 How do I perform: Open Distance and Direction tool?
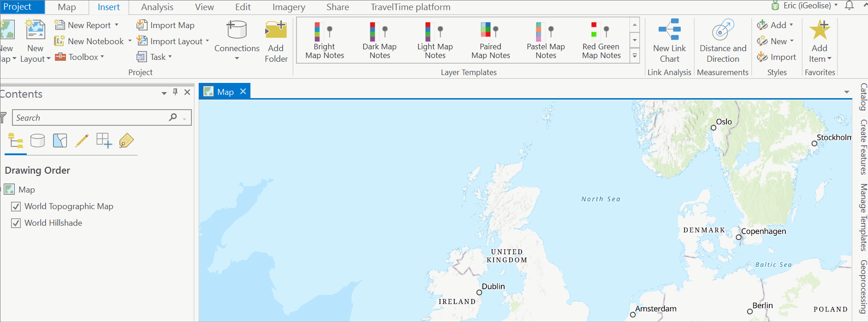[723, 41]
